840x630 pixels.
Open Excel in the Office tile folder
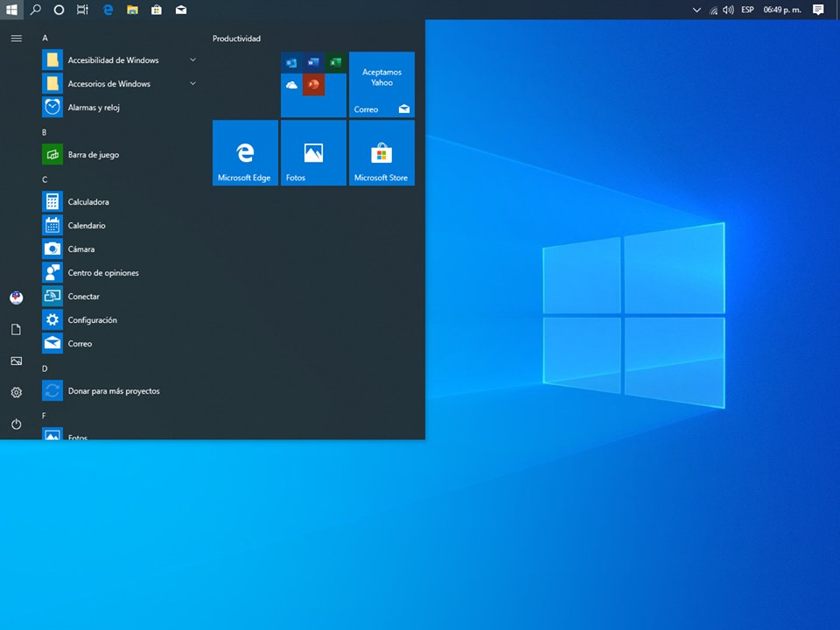pos(335,63)
